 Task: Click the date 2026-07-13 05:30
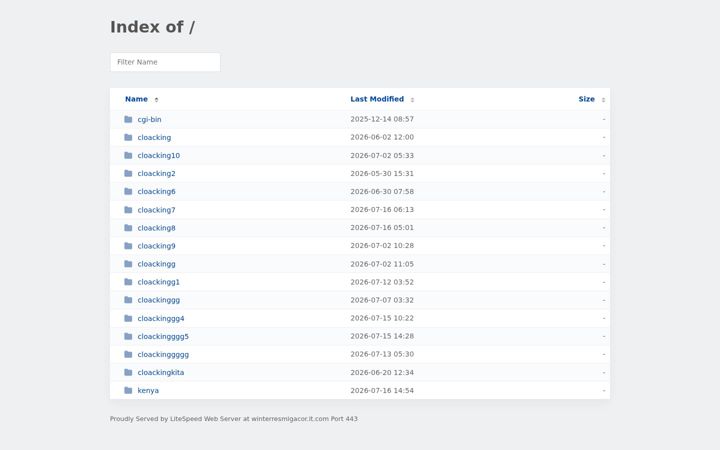coord(382,354)
